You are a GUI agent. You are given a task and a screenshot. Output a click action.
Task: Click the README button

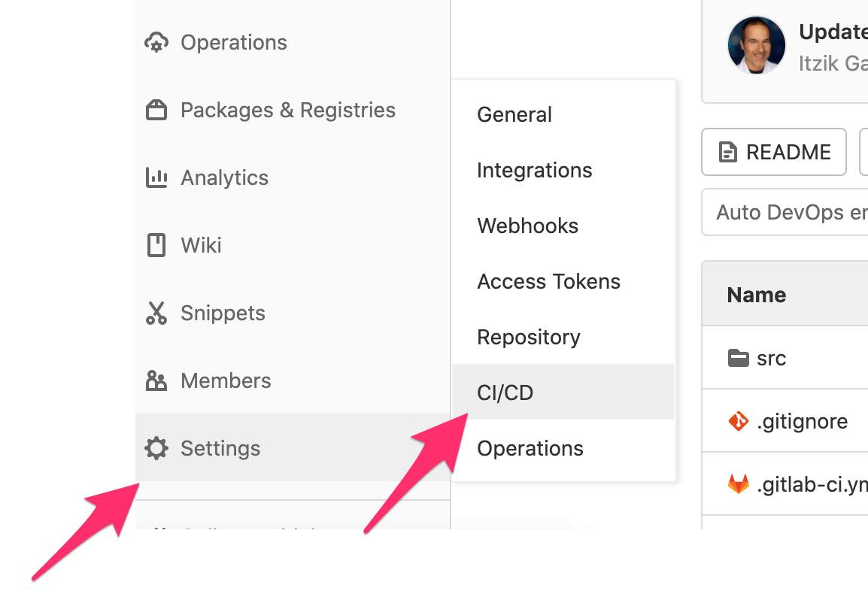[x=774, y=152]
